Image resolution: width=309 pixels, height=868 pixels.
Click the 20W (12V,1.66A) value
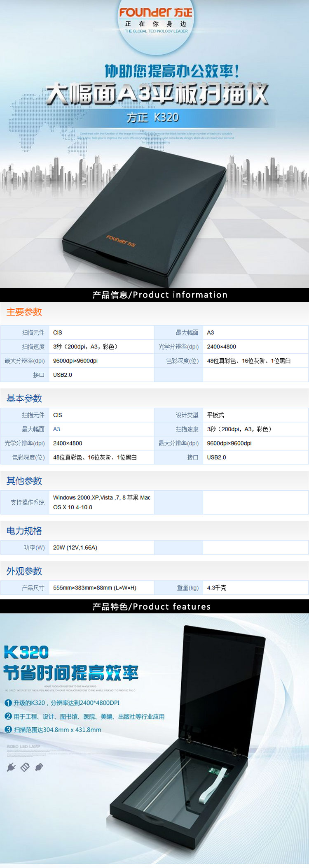coord(75,548)
